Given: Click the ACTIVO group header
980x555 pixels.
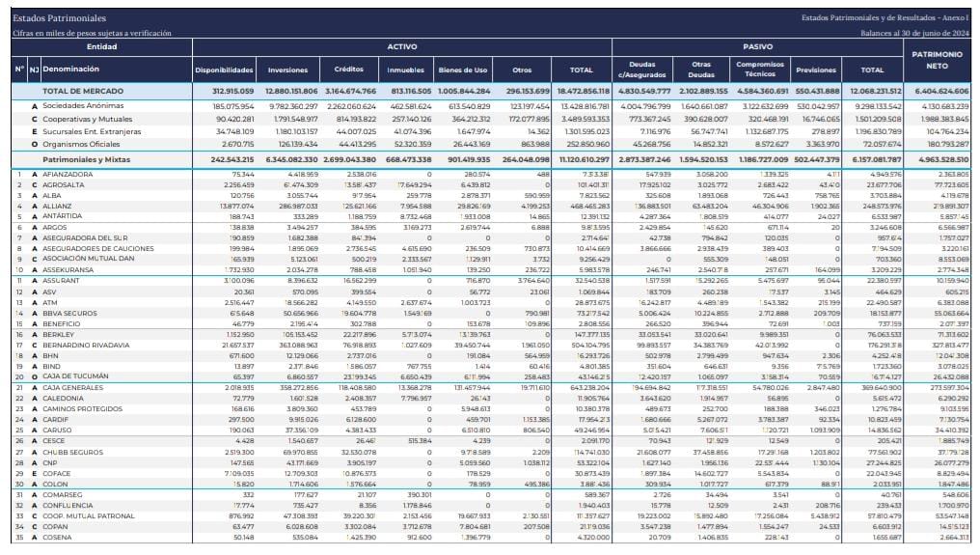Looking at the screenshot, I should coord(402,46).
